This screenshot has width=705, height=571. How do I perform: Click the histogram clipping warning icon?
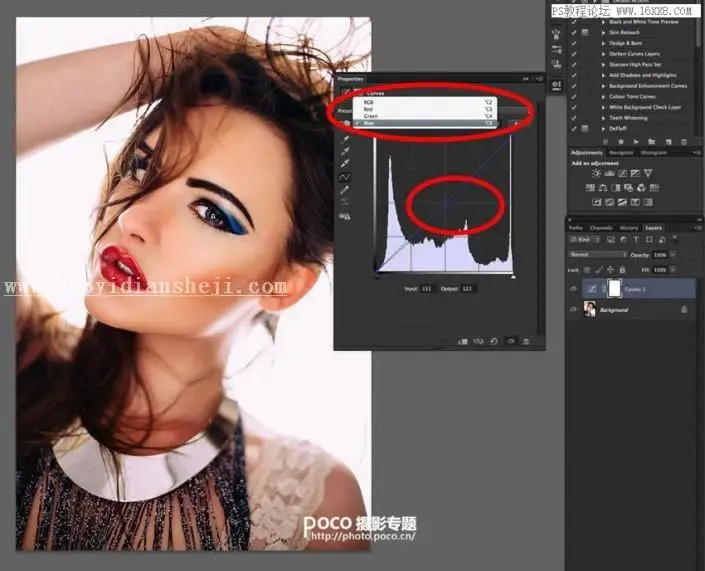coord(345,216)
